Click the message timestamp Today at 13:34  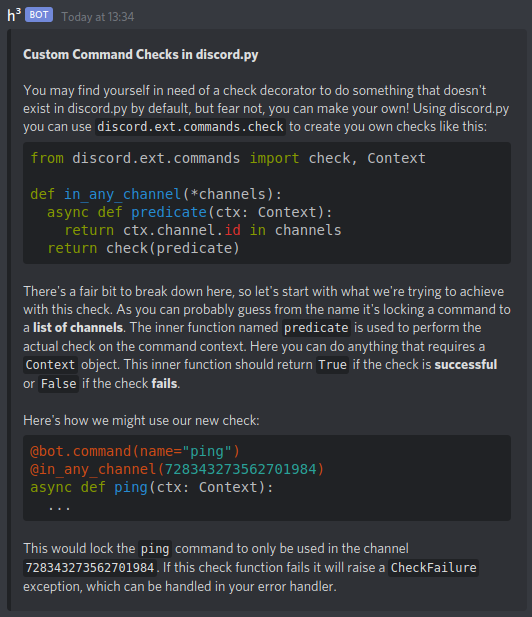click(x=98, y=17)
